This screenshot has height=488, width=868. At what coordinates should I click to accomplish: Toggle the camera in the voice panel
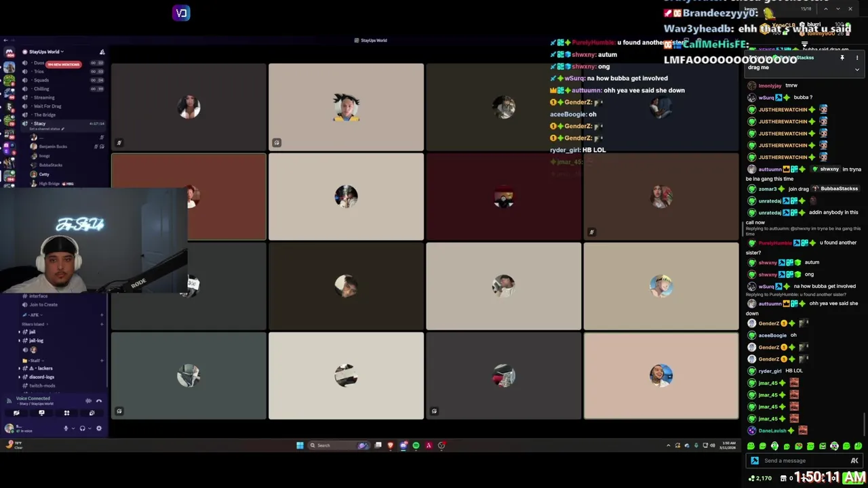(x=16, y=413)
